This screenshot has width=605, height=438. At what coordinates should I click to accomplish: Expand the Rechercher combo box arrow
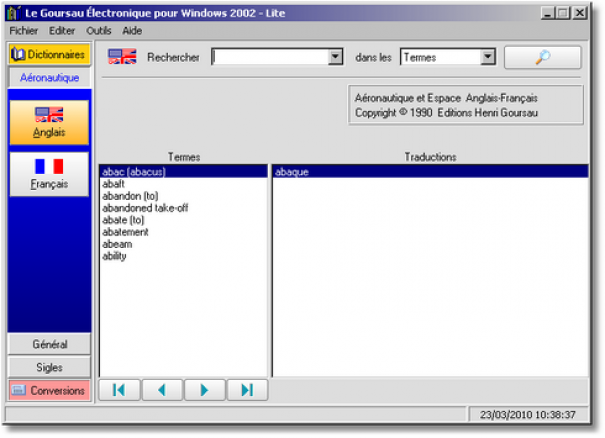[335, 57]
